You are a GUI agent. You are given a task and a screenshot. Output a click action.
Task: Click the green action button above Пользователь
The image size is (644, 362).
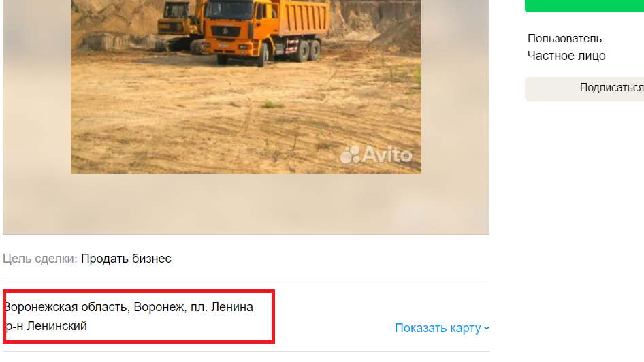coord(585,5)
